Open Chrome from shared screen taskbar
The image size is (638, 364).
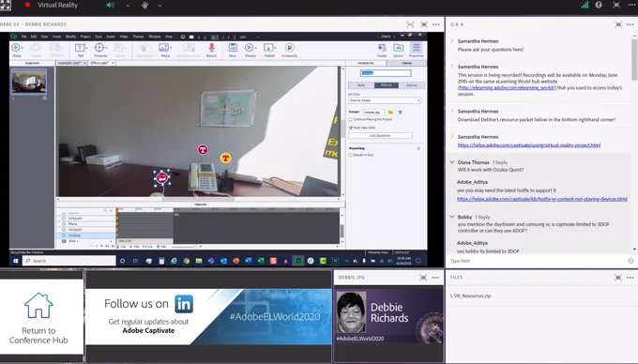[x=187, y=261]
